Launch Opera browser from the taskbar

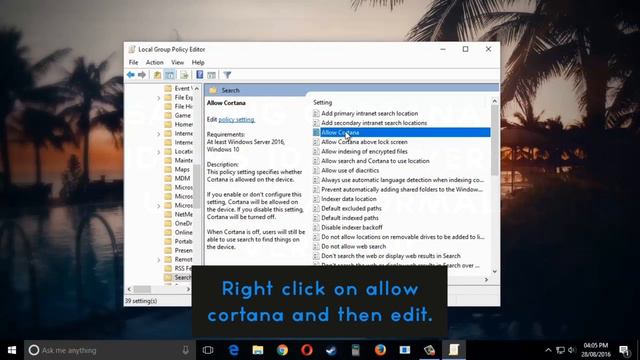[x=307, y=350]
